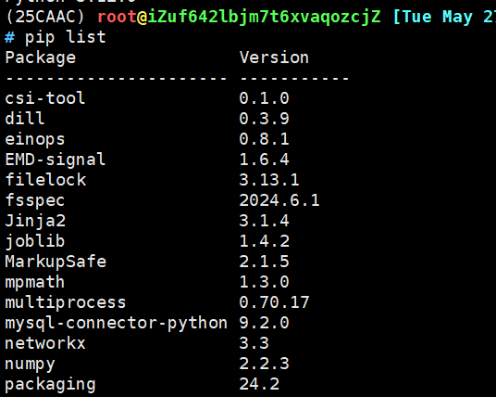Screen dimensions: 496x397
Task: Click the 'csi-tool' package name
Action: click(x=45, y=98)
